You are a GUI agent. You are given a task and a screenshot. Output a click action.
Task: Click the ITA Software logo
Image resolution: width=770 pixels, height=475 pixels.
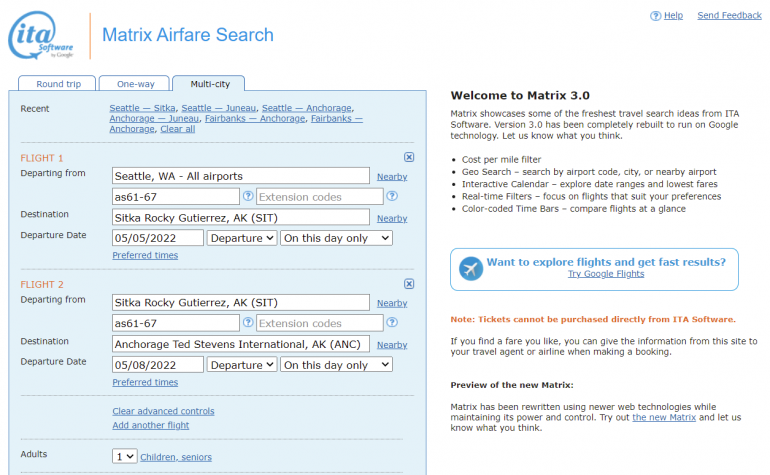tap(43, 36)
